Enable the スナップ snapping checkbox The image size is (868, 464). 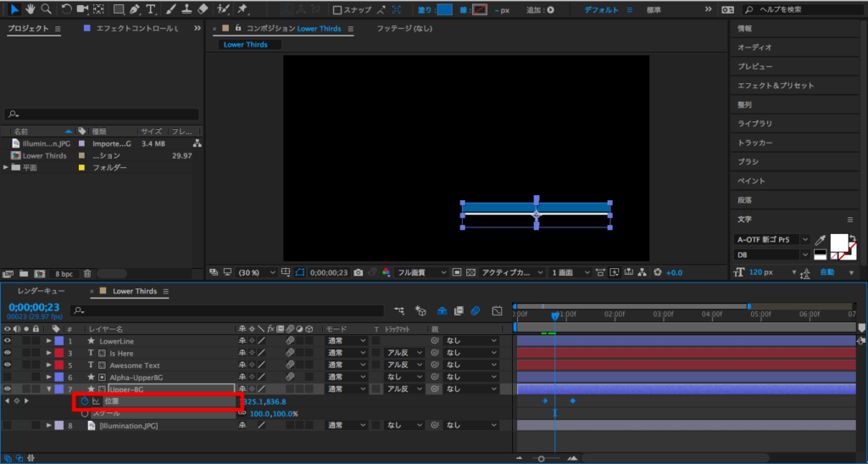(337, 10)
